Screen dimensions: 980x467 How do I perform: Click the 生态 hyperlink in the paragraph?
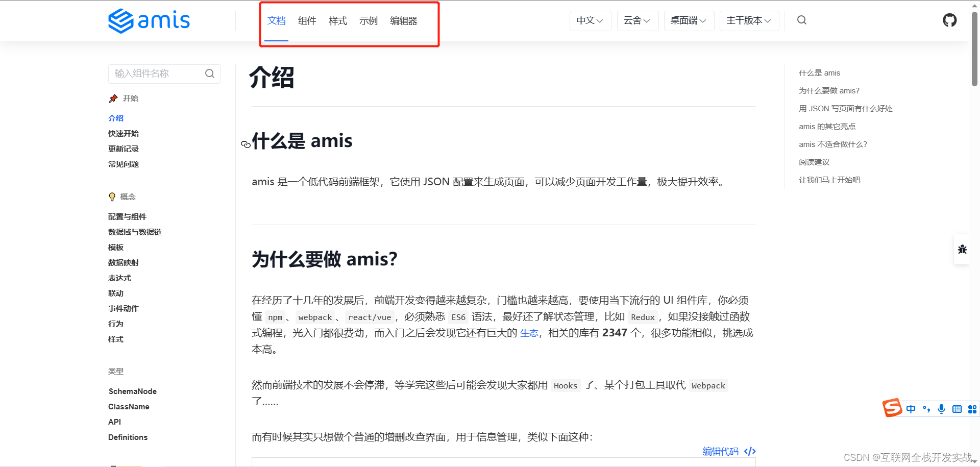[x=529, y=333]
